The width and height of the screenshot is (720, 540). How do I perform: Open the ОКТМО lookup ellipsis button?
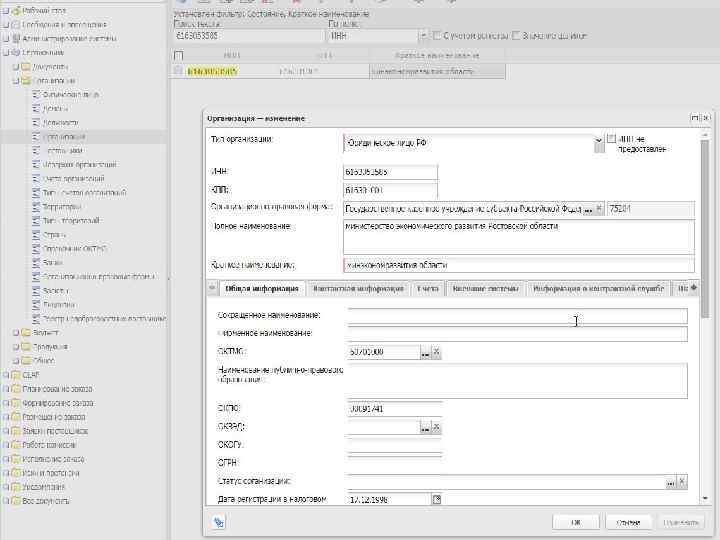pyautogui.click(x=425, y=353)
